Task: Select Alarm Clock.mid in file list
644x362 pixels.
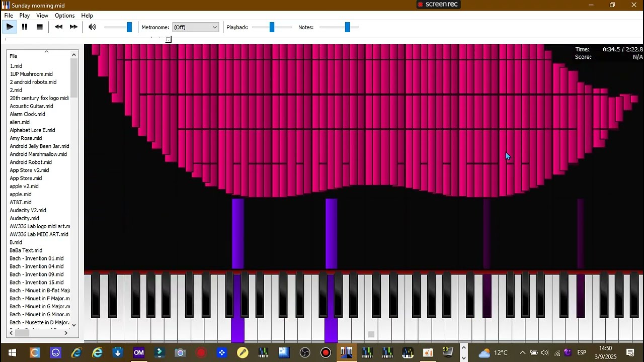Action: pyautogui.click(x=27, y=114)
